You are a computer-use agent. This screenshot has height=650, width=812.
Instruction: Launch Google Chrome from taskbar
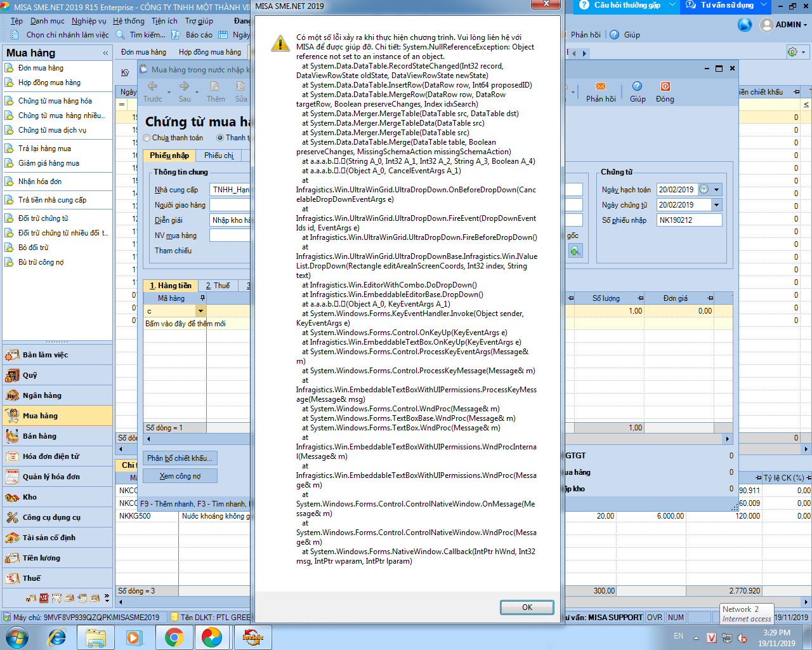174,637
